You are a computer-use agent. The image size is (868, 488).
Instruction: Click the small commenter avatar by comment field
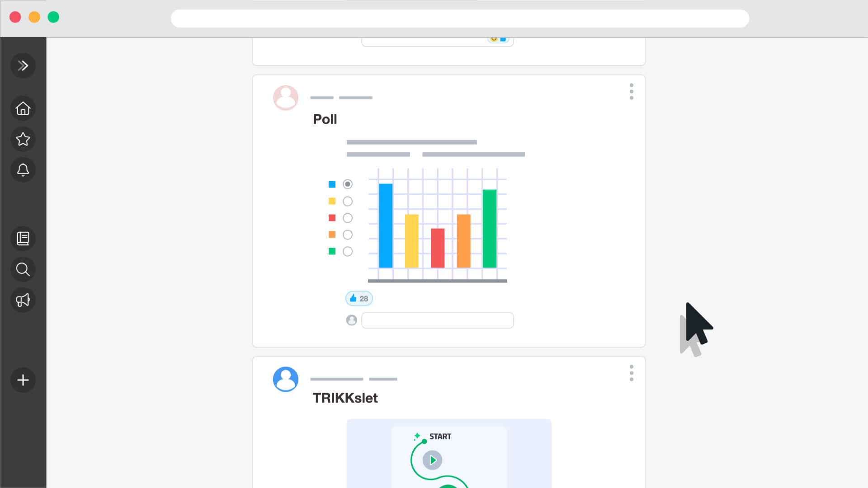pos(352,320)
